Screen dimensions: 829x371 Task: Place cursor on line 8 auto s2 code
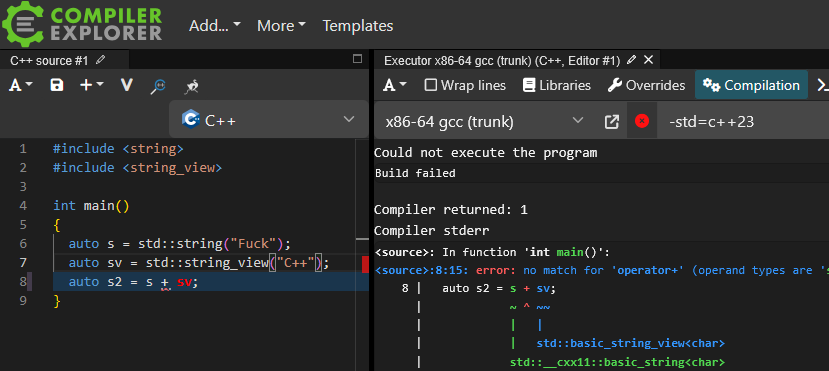(133, 282)
